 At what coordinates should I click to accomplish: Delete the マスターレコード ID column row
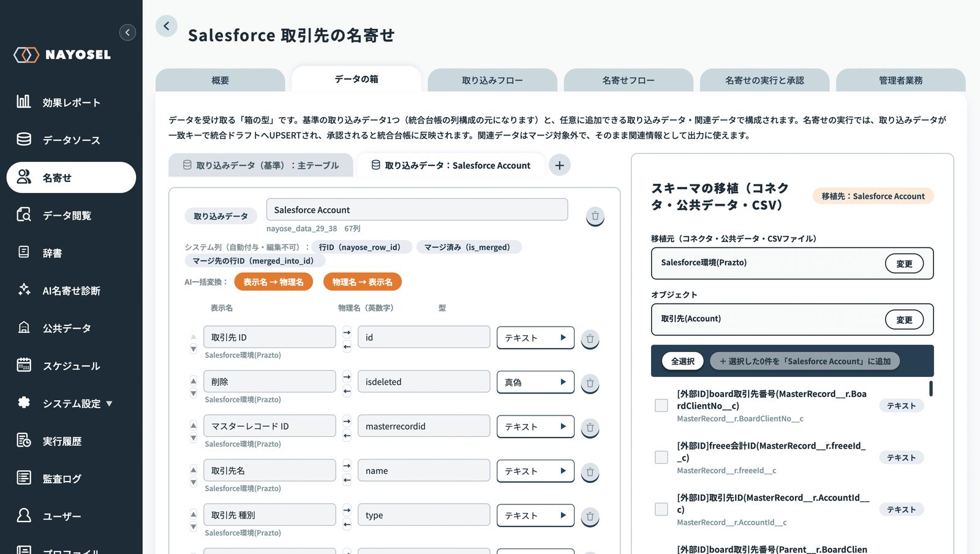click(x=590, y=427)
